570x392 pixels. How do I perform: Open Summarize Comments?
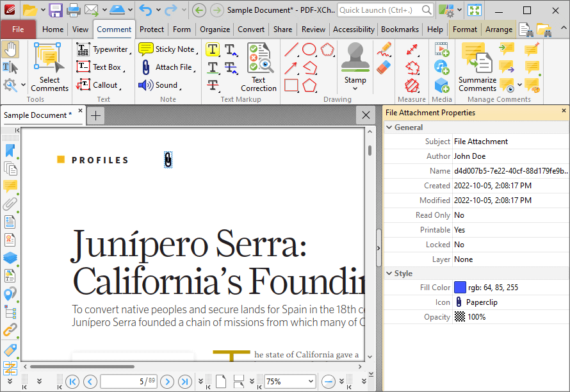point(477,67)
